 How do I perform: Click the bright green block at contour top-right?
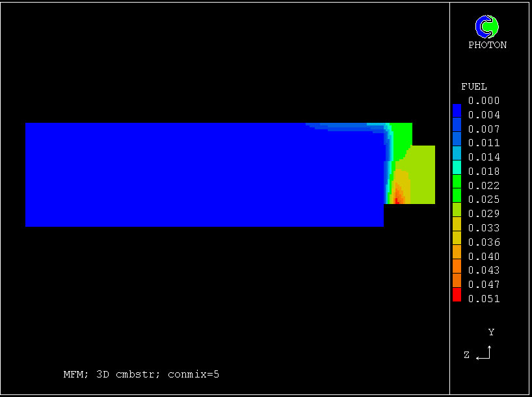403,133
